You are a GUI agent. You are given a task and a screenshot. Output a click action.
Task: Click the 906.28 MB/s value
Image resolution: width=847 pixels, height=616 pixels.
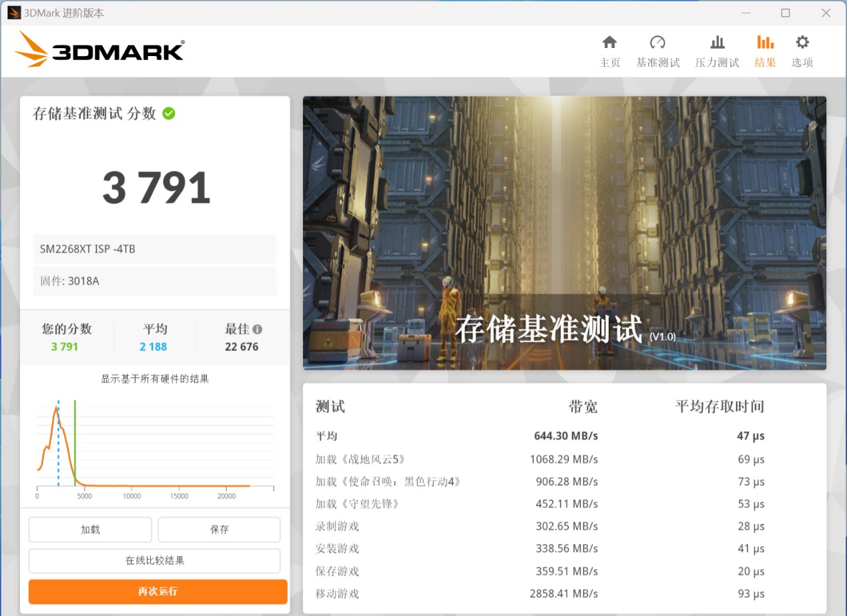567,482
